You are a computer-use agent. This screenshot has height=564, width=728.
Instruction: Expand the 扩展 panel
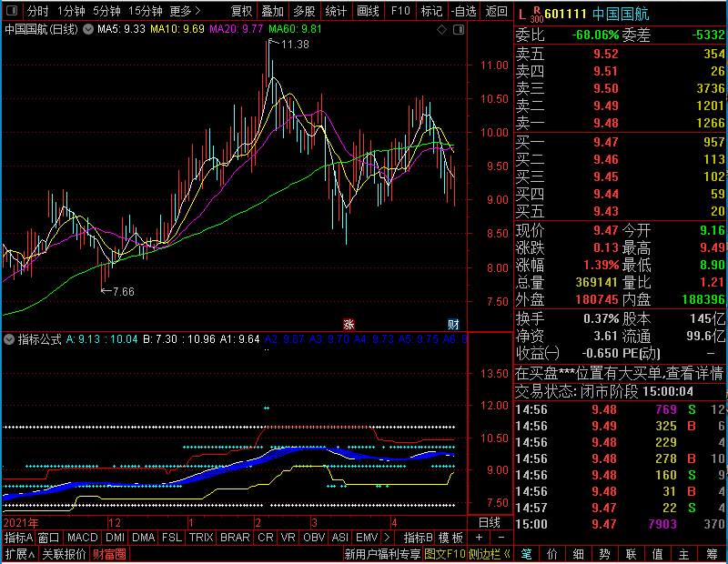point(19,554)
